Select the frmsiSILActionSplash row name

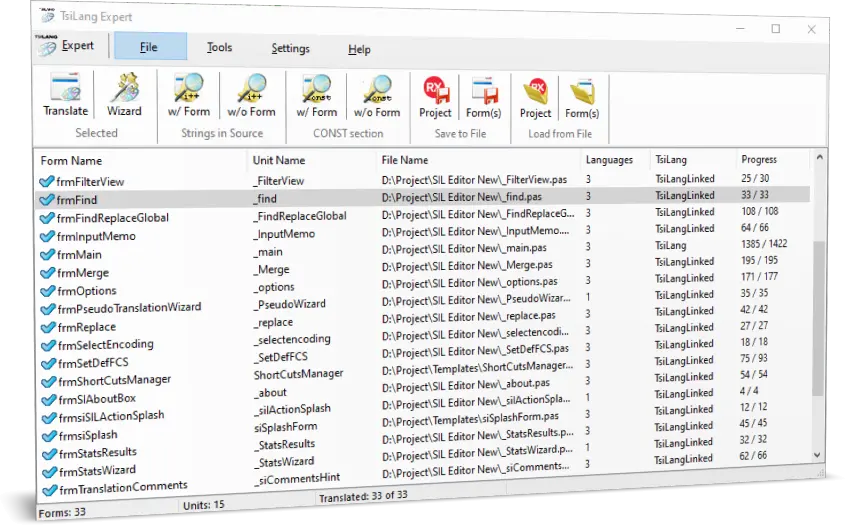click(111, 416)
